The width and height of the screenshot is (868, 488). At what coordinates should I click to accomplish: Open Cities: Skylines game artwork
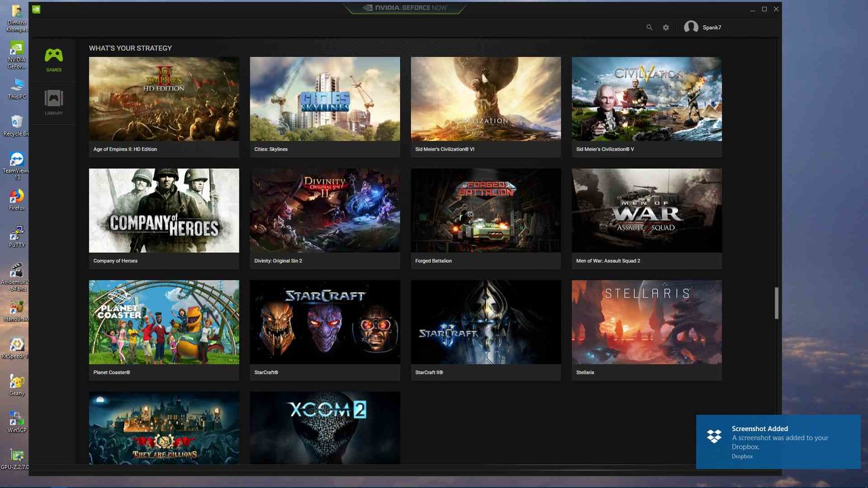[x=325, y=99]
